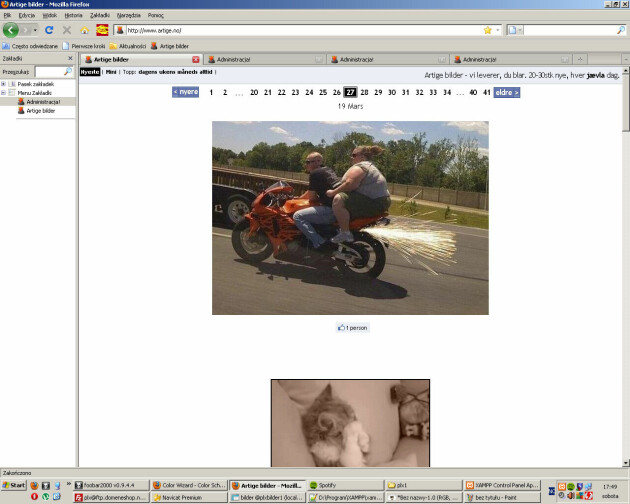Show top images for alltid
630x504 pixels.
point(206,72)
